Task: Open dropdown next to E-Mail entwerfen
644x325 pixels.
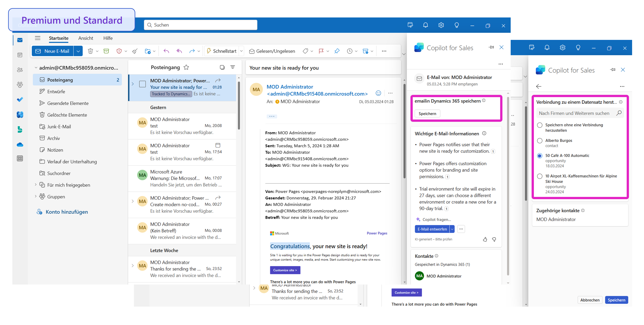Action: point(452,229)
